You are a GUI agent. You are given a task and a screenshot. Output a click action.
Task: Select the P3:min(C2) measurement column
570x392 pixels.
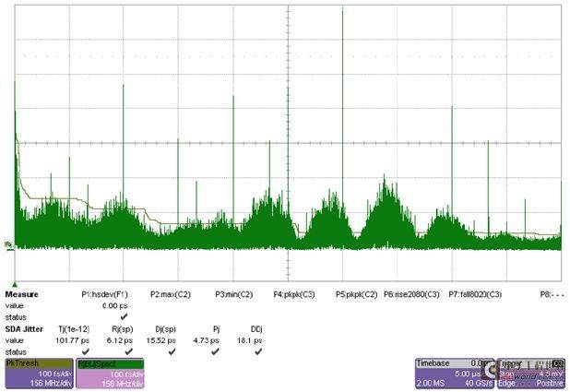click(234, 294)
